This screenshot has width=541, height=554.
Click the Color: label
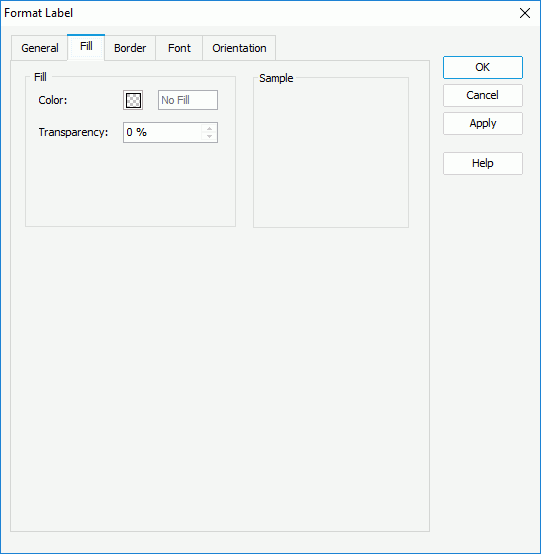(x=53, y=100)
